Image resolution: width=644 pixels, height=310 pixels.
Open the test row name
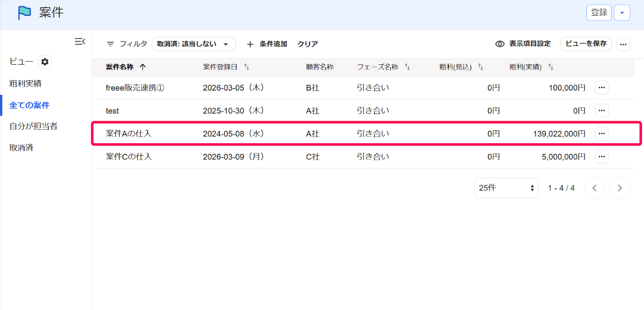pos(112,111)
